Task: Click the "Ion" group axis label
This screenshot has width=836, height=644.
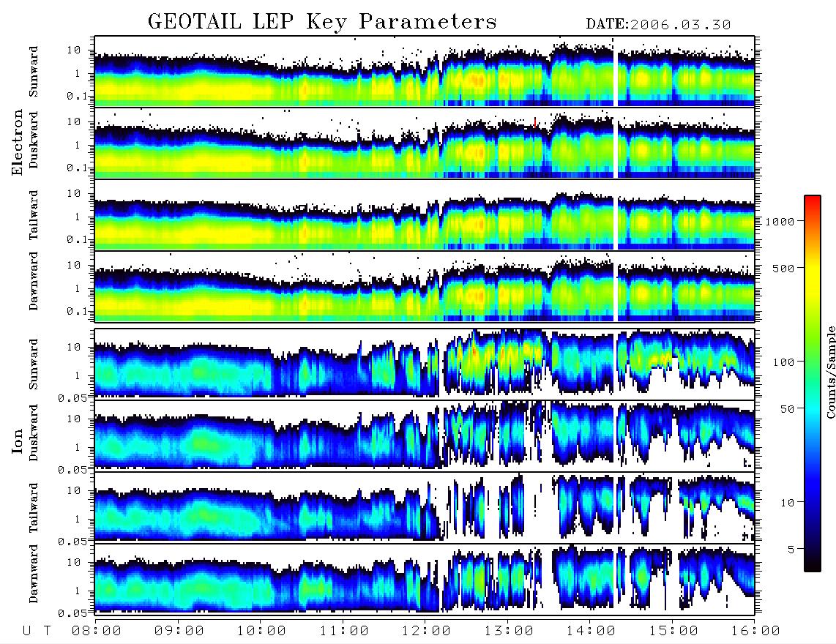Action: coord(18,441)
